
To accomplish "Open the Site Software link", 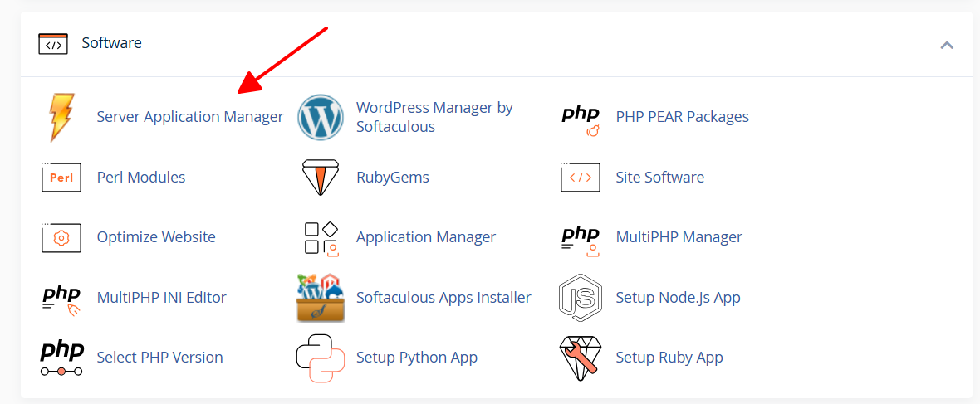I will 660,178.
